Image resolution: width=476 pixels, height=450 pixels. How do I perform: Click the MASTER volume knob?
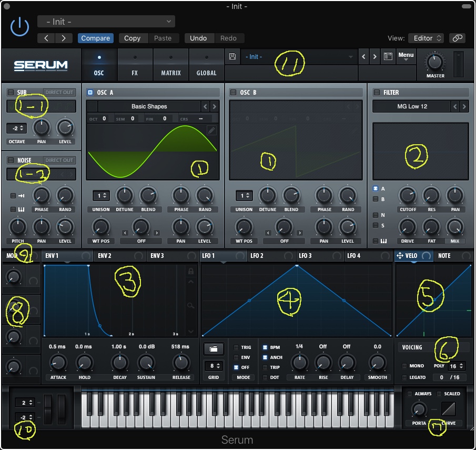[x=435, y=62]
